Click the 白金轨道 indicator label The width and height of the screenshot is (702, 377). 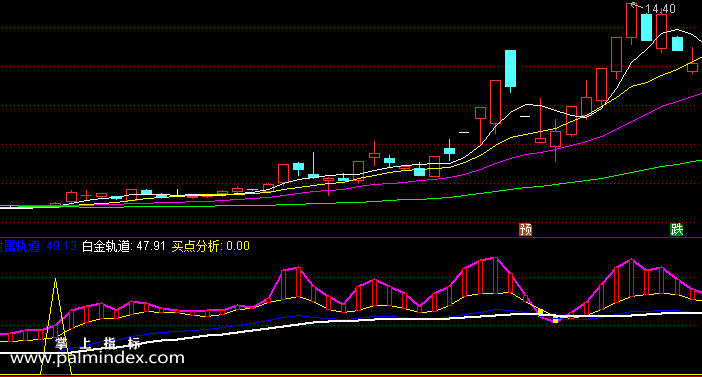point(106,246)
